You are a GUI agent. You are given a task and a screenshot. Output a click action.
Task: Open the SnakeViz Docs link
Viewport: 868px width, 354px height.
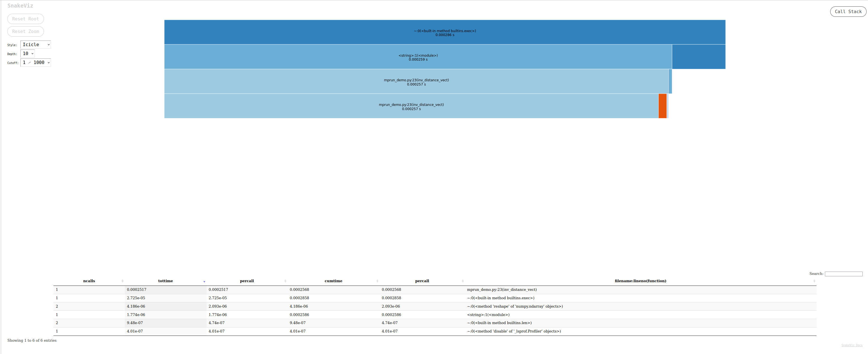(851, 345)
